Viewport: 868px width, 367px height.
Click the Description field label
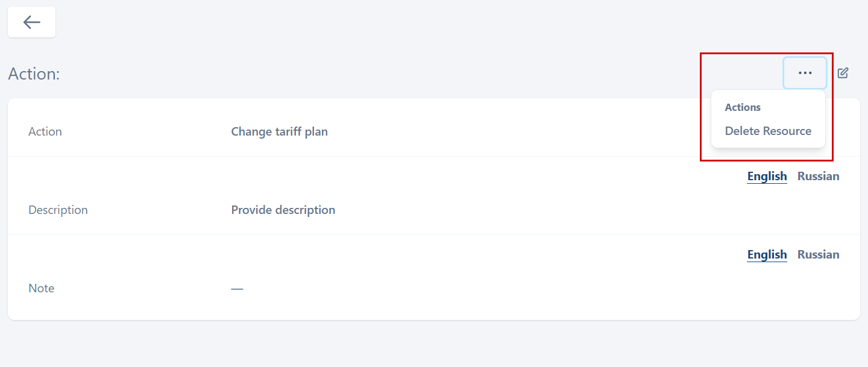58,210
